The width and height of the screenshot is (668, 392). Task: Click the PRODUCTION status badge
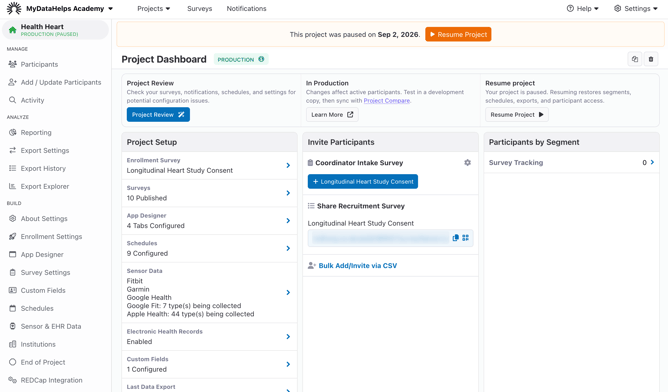(x=241, y=59)
